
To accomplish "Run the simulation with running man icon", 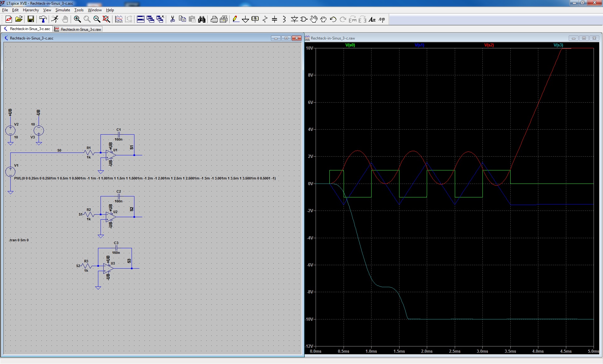I will point(55,19).
